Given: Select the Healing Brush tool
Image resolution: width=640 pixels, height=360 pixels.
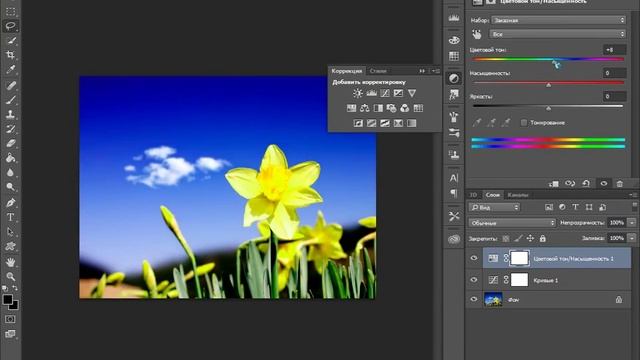Looking at the screenshot, I should pos(11,85).
